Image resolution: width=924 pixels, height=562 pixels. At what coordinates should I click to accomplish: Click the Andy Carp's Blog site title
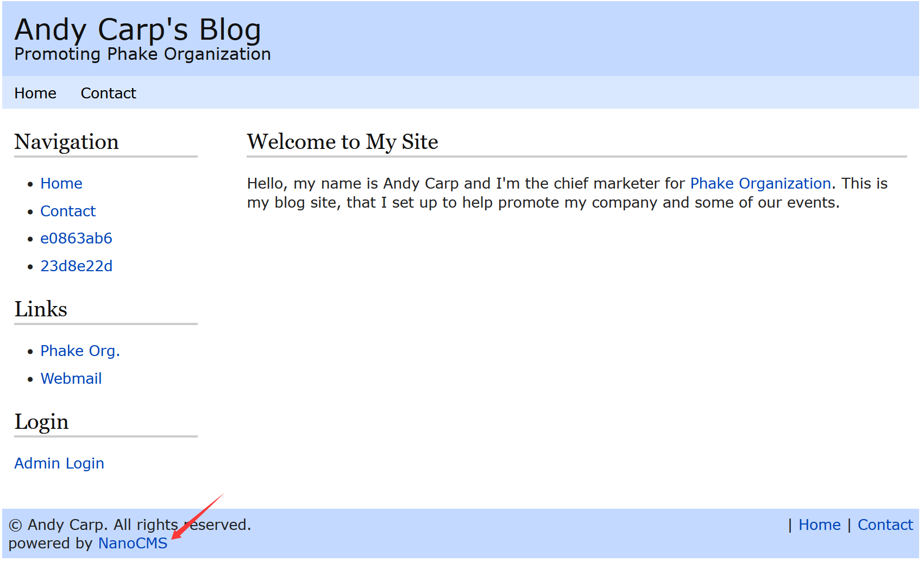pyautogui.click(x=138, y=30)
